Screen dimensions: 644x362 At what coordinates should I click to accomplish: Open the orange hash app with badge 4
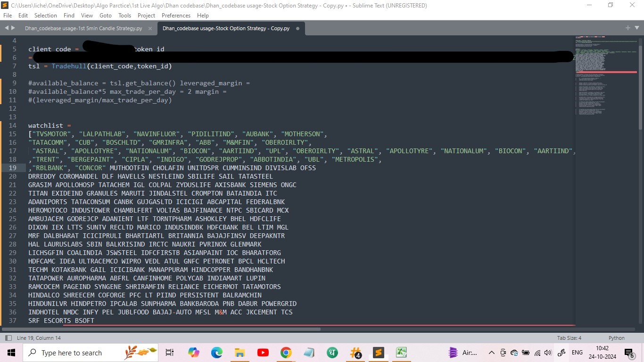coord(355,353)
